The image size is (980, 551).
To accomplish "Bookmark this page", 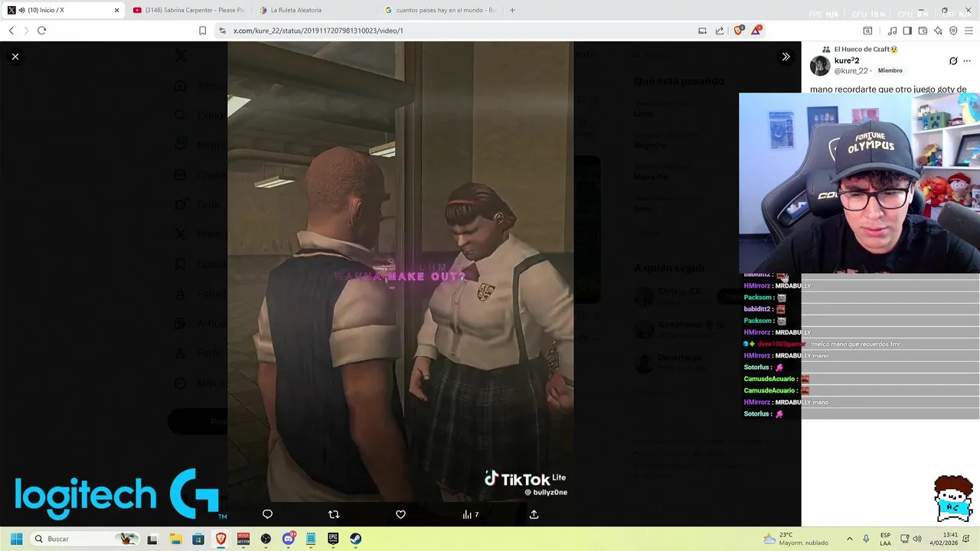I will click(x=202, y=31).
